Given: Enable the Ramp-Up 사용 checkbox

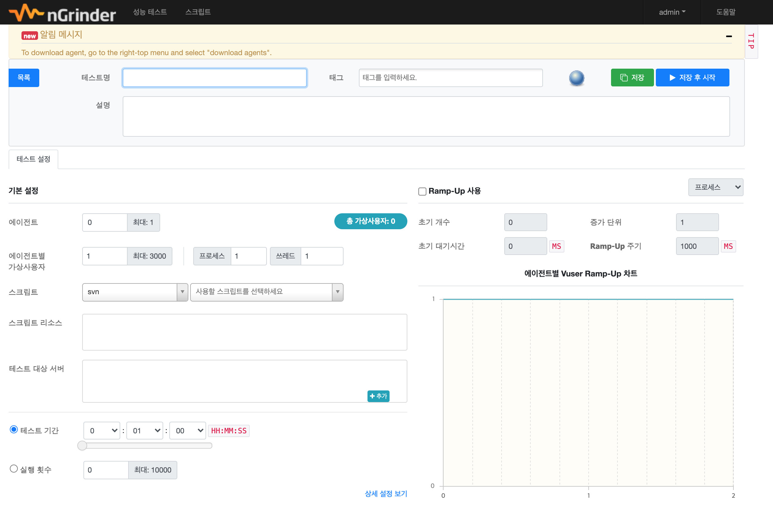Looking at the screenshot, I should [x=422, y=191].
